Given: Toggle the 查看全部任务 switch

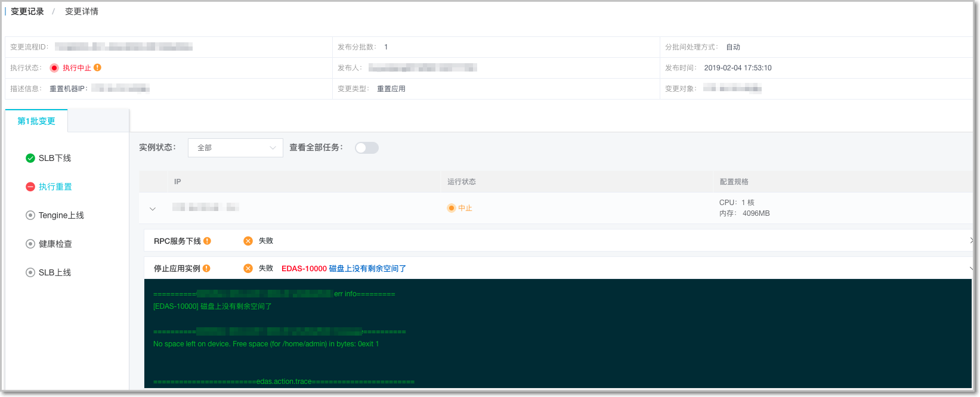Looking at the screenshot, I should 366,148.
